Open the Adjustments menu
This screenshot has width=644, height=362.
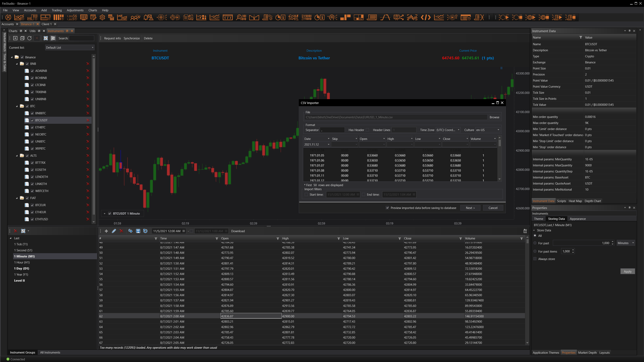(x=75, y=10)
